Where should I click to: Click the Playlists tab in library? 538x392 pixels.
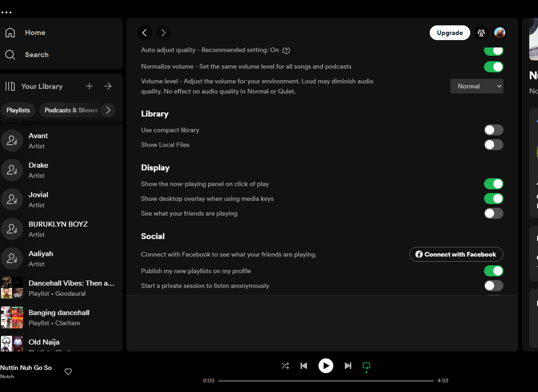point(18,110)
